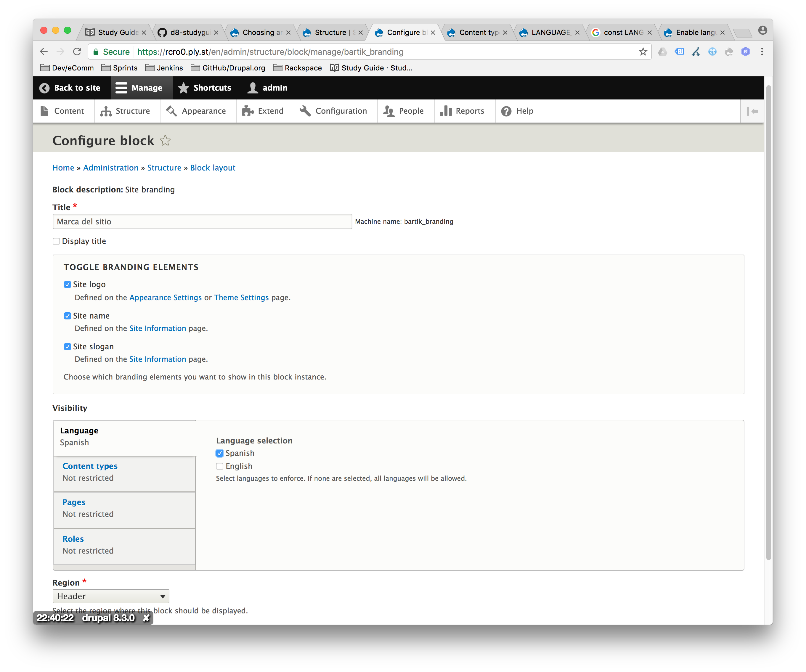Click the Administration breadcrumb link
This screenshot has width=806, height=672.
click(110, 168)
